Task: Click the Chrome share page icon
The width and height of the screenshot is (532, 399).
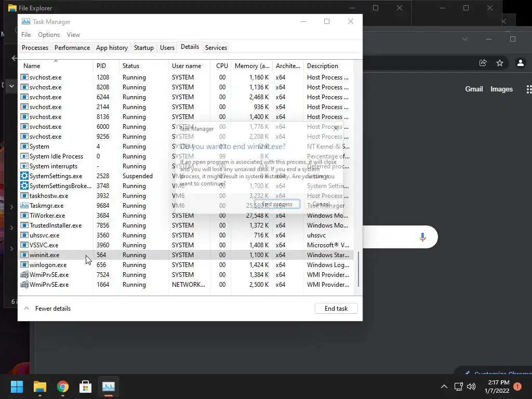Action: click(483, 63)
